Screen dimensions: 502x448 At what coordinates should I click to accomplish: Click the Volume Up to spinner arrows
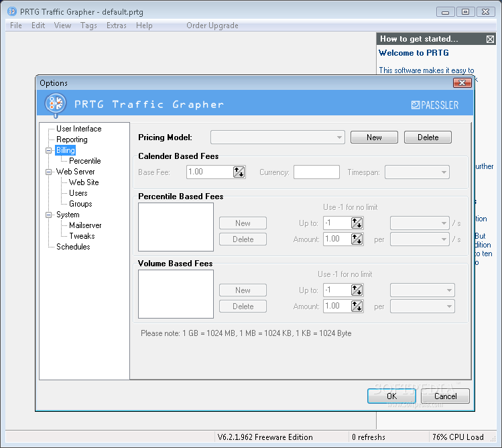tap(357, 290)
